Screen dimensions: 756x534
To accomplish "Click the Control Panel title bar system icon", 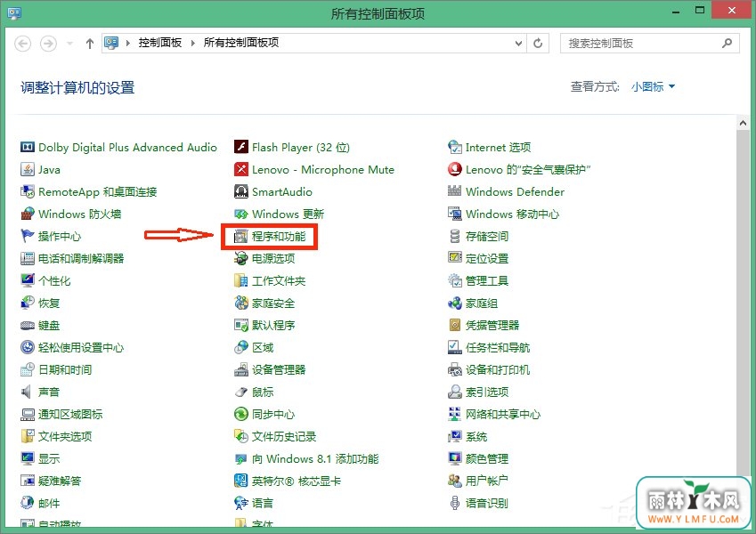I will coord(14,13).
